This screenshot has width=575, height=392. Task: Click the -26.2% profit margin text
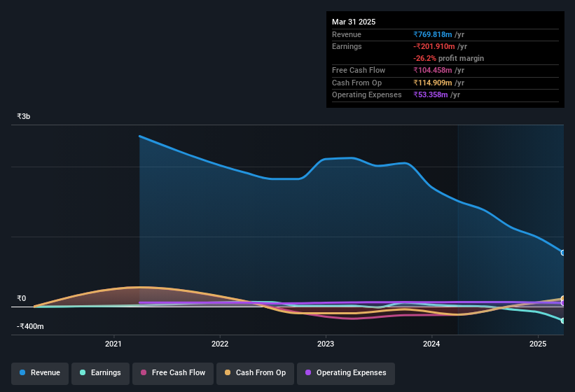point(448,58)
